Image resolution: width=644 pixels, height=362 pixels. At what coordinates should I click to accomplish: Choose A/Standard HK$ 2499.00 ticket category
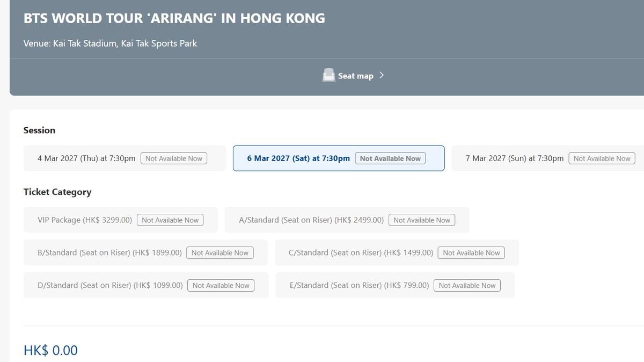click(347, 220)
